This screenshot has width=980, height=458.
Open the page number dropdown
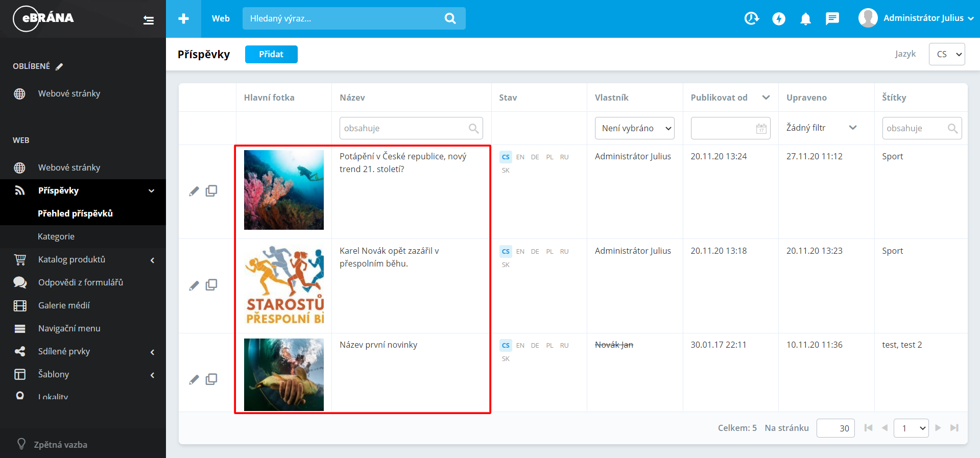(911, 428)
